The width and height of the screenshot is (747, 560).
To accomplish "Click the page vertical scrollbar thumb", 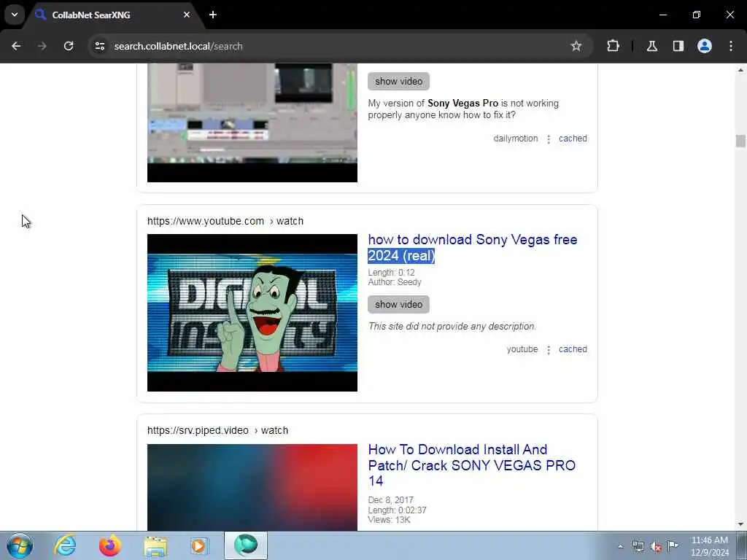I will 740,141.
